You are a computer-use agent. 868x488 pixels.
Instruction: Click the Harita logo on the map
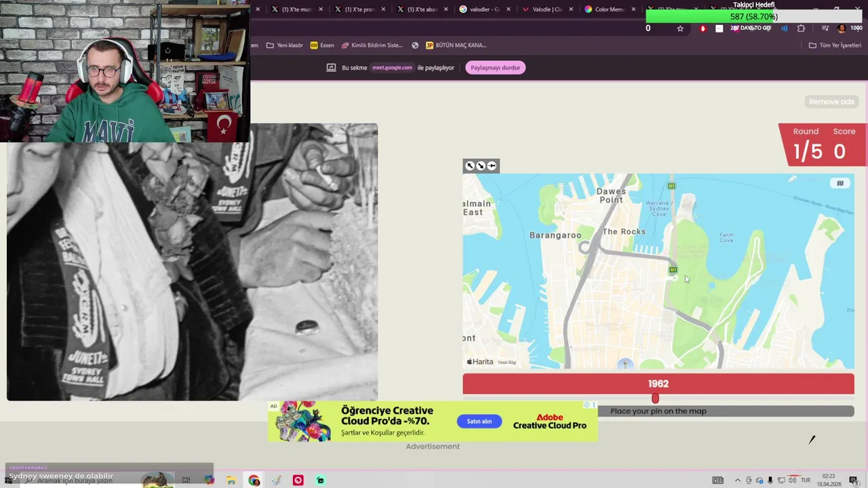[480, 362]
